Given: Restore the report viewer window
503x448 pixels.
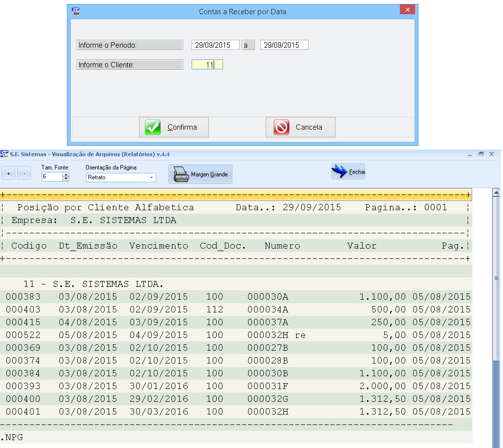Looking at the screenshot, I should coord(481,154).
